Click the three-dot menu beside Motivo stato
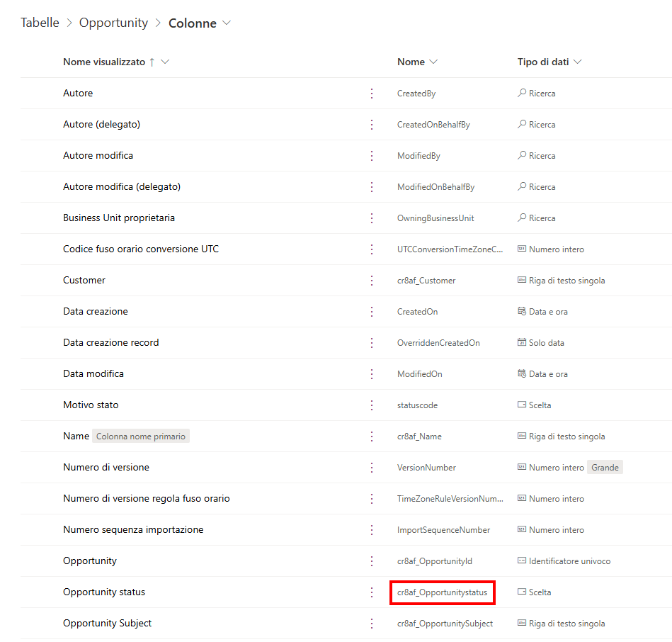 [372, 405]
